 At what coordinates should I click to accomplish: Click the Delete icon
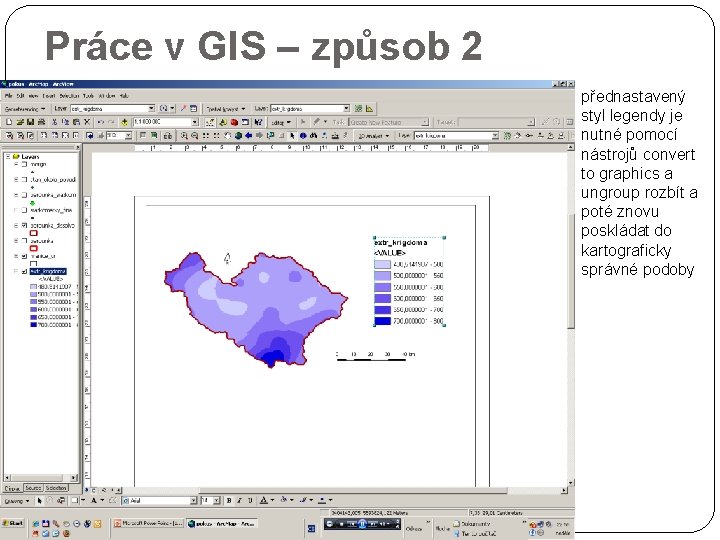click(x=87, y=122)
